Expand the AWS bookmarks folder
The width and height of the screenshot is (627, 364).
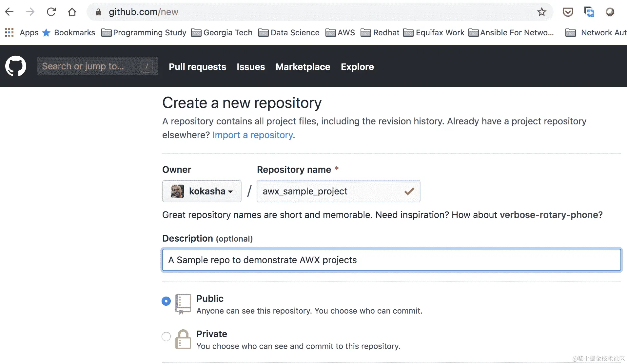coord(340,33)
